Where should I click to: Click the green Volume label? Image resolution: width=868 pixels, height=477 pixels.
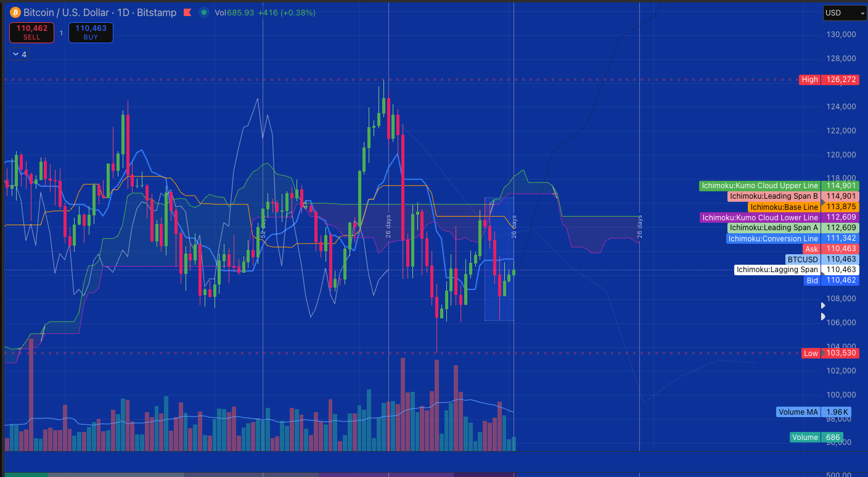[805, 438]
